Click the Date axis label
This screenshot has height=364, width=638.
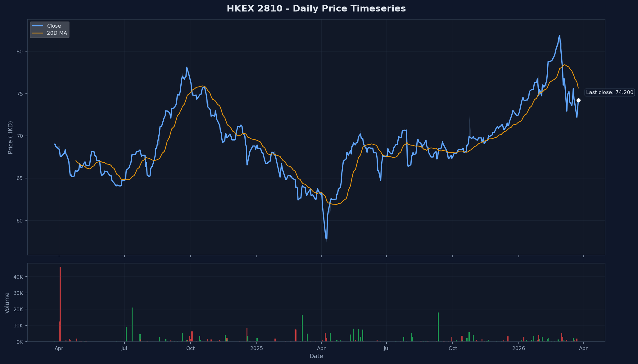coord(316,356)
